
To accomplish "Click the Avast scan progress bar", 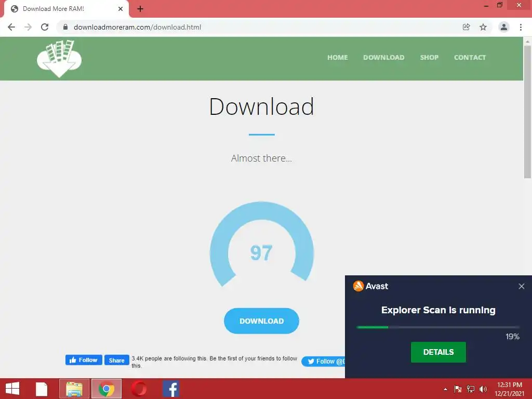I will pyautogui.click(x=437, y=327).
